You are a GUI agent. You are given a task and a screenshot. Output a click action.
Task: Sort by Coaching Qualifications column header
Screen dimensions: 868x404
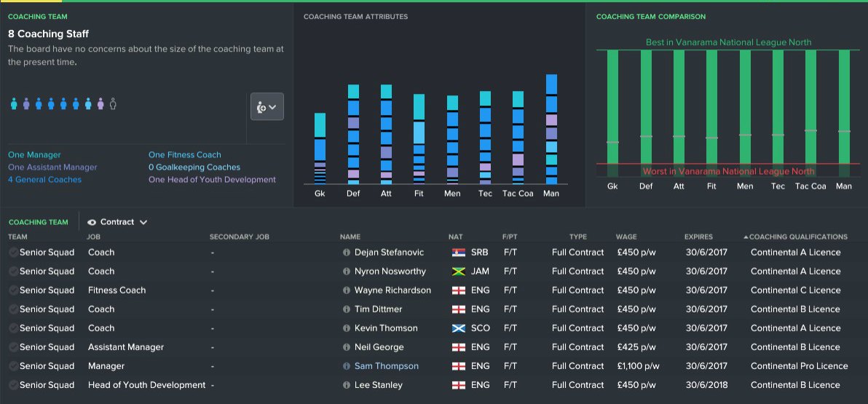point(797,237)
